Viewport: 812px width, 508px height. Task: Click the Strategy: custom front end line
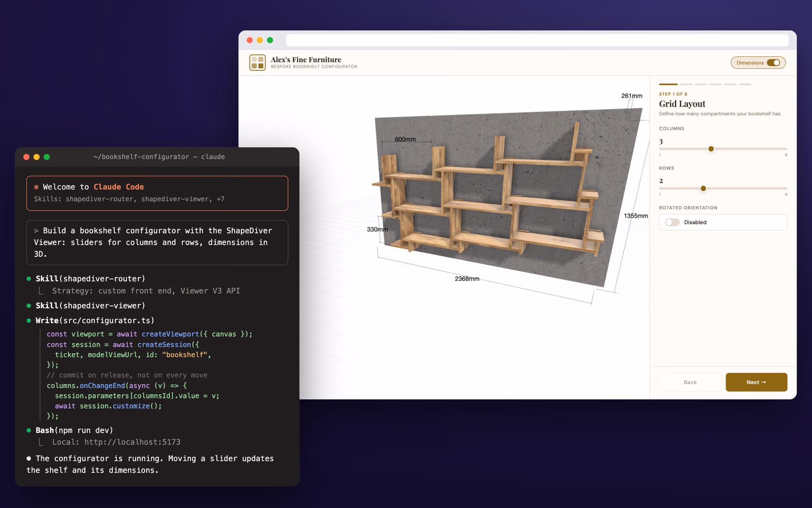point(146,291)
